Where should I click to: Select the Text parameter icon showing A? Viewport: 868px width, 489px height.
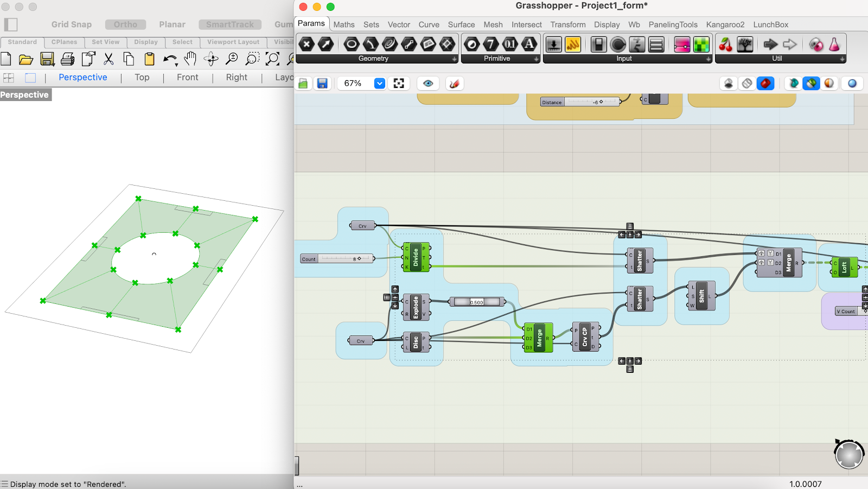529,44
